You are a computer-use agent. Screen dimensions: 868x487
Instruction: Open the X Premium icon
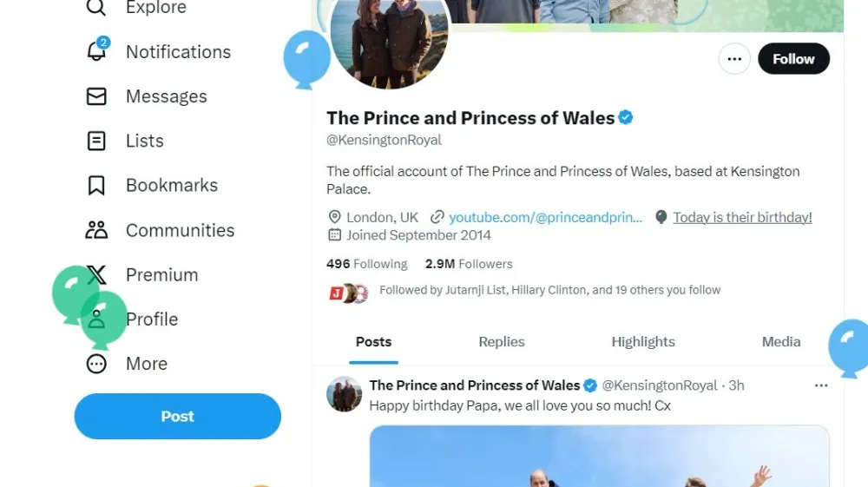98,275
